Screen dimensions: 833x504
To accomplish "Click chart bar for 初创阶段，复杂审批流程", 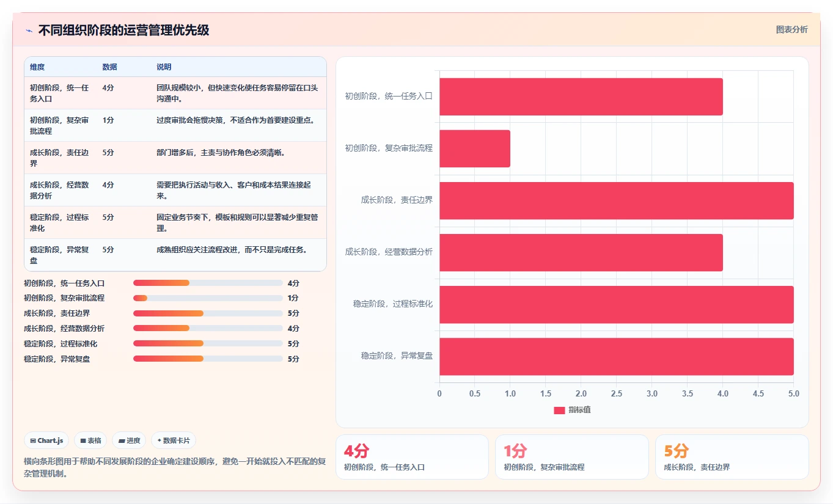I will (475, 148).
